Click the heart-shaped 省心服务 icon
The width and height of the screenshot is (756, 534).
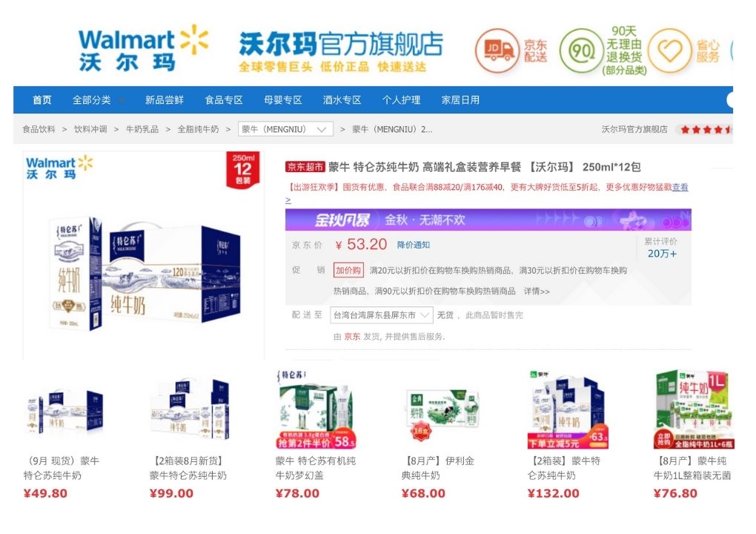click(x=670, y=50)
